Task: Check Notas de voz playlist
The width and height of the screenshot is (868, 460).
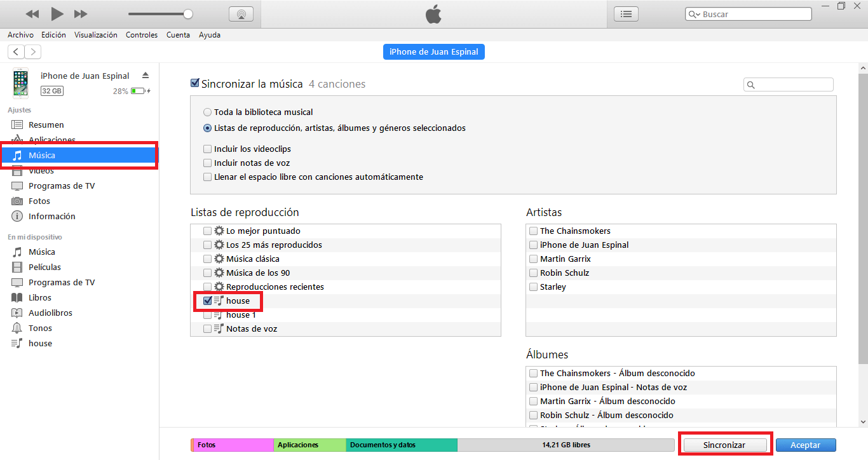Action: tap(208, 328)
